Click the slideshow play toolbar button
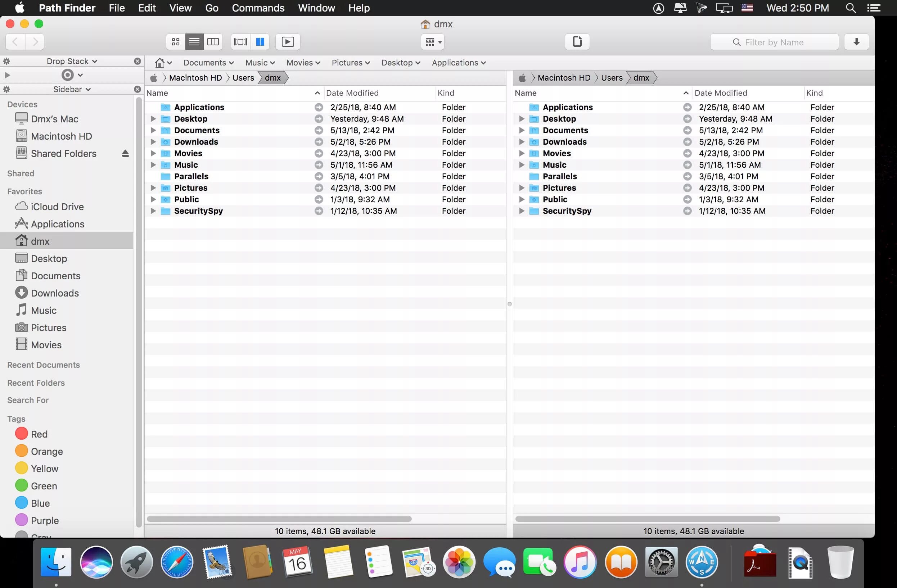The height and width of the screenshot is (588, 897). (x=288, y=42)
